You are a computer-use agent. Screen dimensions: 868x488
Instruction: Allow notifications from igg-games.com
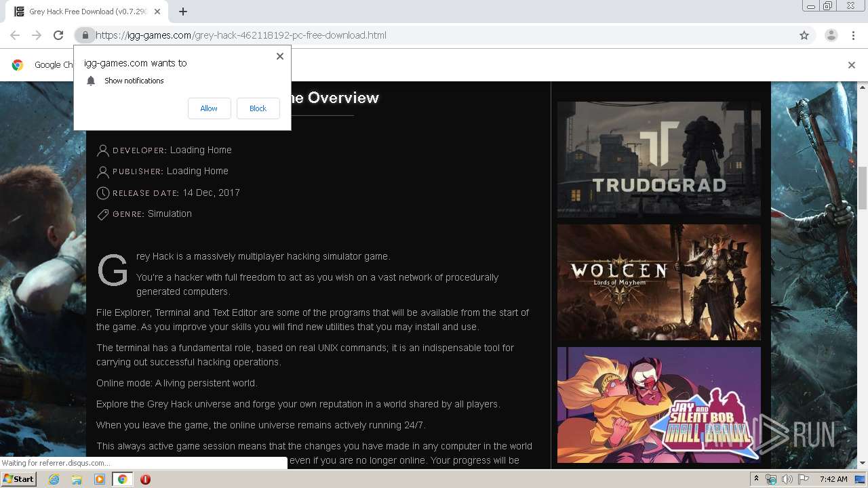209,108
